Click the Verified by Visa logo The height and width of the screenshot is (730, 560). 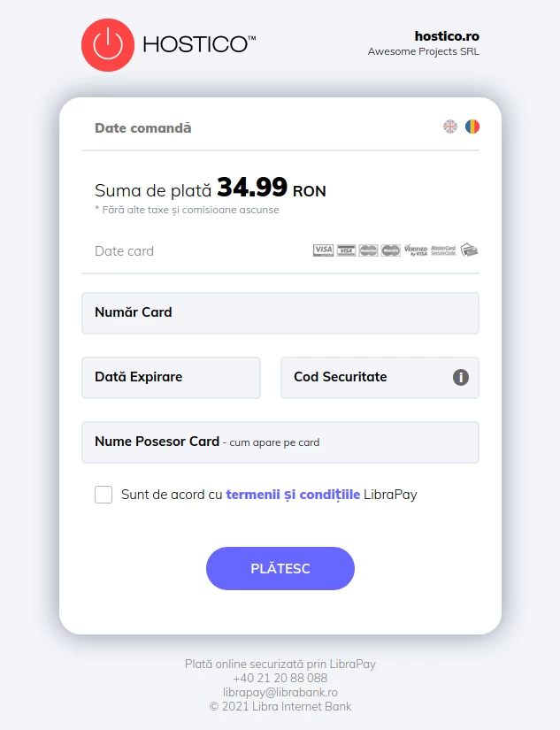[416, 250]
